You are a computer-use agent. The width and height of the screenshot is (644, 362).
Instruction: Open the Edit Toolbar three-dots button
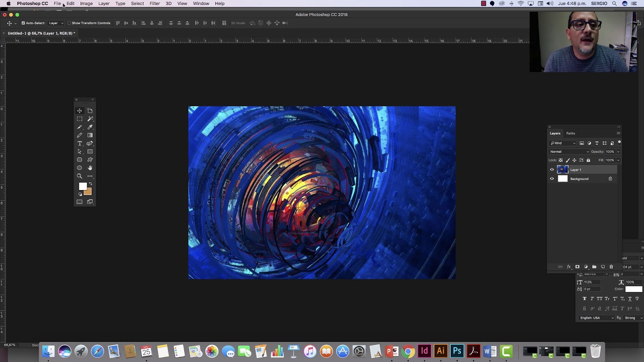click(90, 176)
